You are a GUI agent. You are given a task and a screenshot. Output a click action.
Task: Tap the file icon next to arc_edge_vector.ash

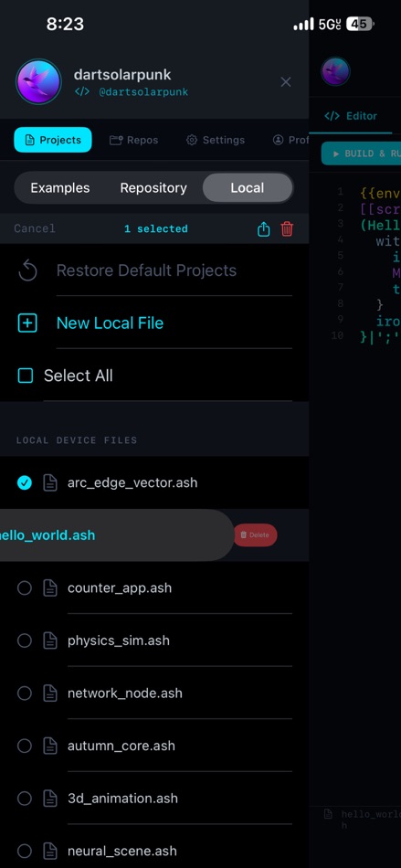[50, 482]
